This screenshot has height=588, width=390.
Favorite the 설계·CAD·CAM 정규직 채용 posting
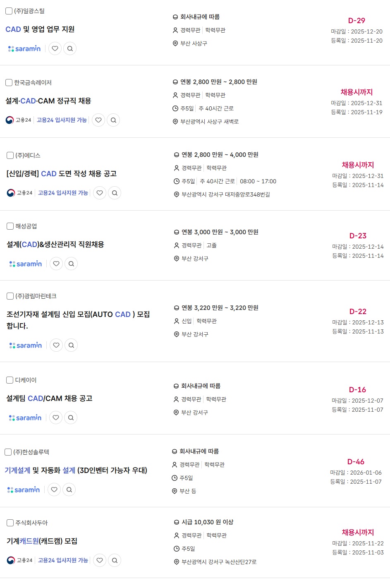[x=98, y=120]
